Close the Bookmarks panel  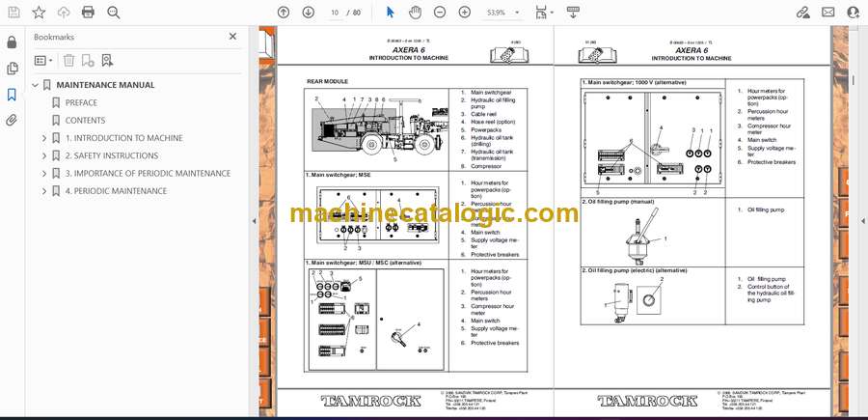tap(232, 37)
